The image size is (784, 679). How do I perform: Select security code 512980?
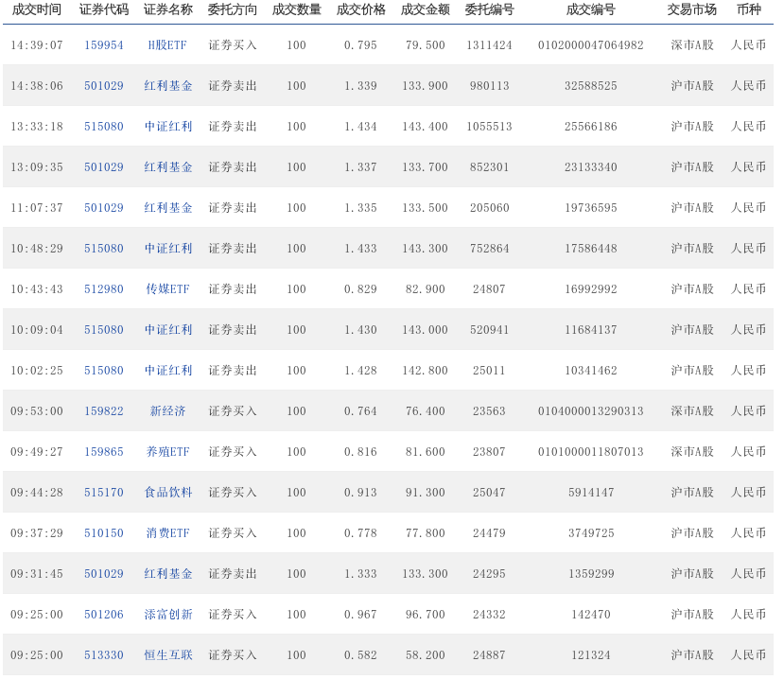tap(103, 289)
